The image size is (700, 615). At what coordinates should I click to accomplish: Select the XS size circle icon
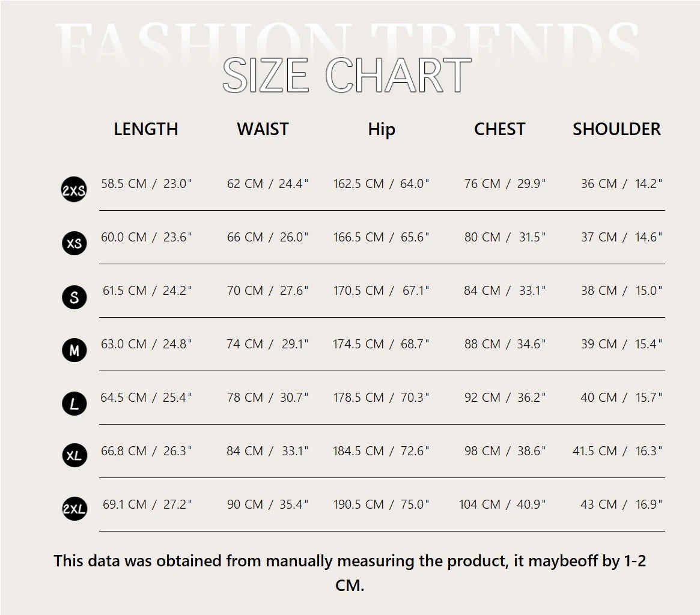74,243
